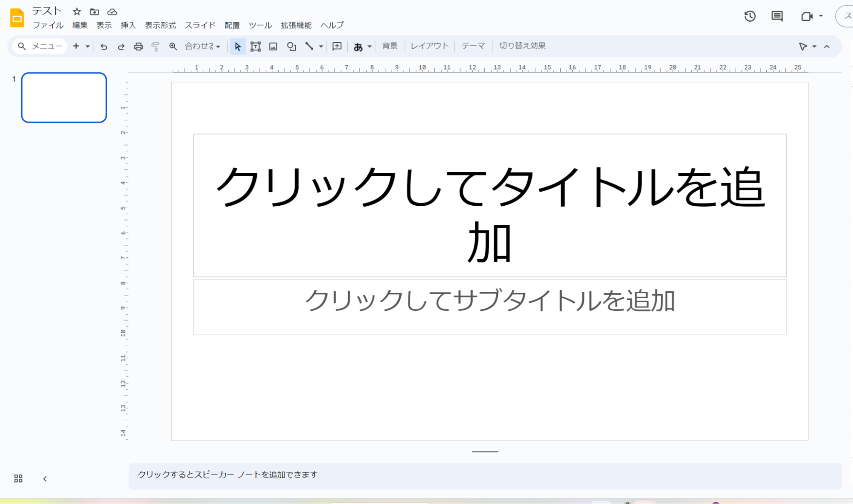Viewport: 853px width, 504px height.
Task: Open the 挿入 menu
Action: click(x=128, y=25)
